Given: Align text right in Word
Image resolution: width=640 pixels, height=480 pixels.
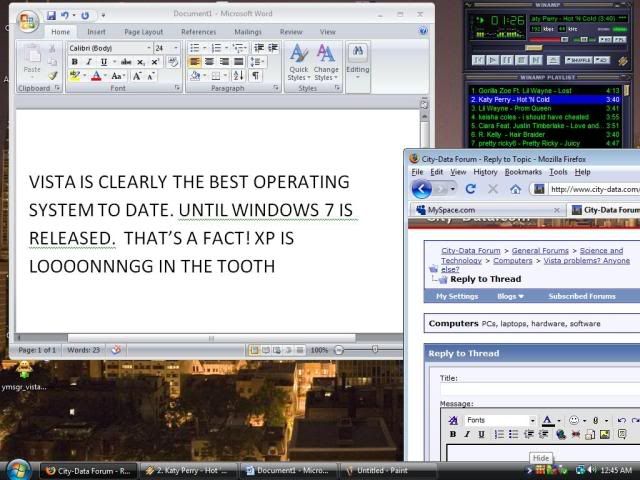Looking at the screenshot, I should 224,62.
